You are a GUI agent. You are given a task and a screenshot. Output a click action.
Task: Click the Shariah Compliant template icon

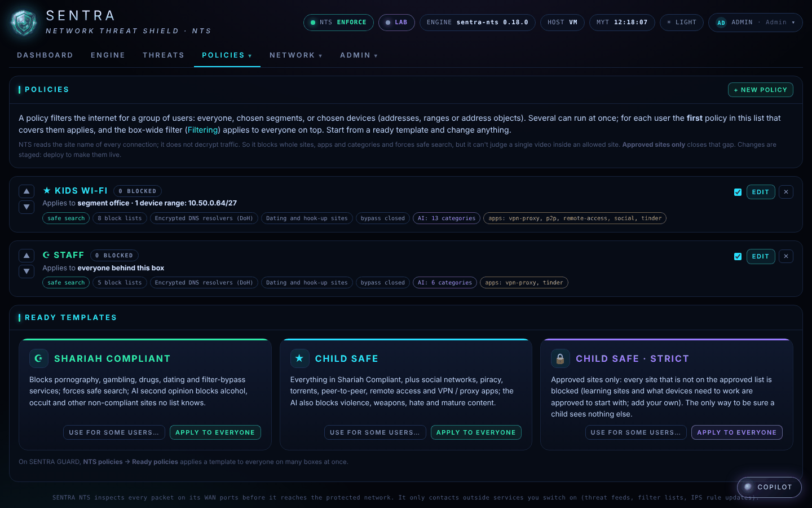[x=38, y=358]
